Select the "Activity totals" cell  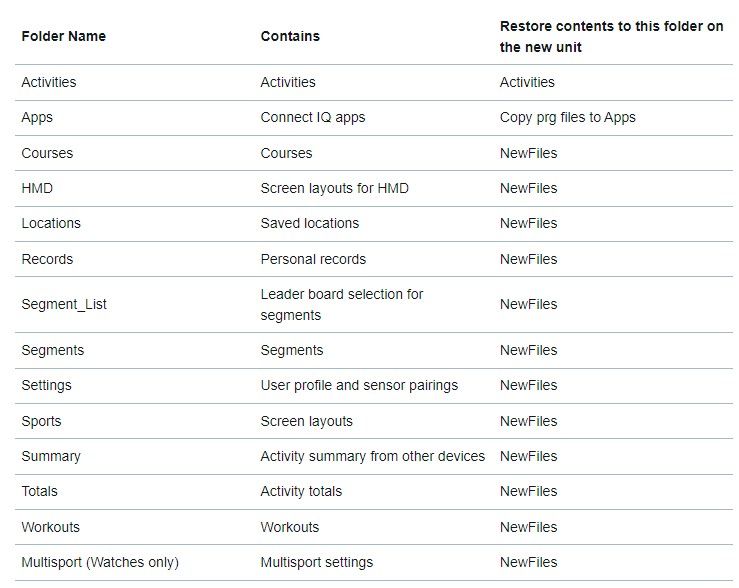301,491
